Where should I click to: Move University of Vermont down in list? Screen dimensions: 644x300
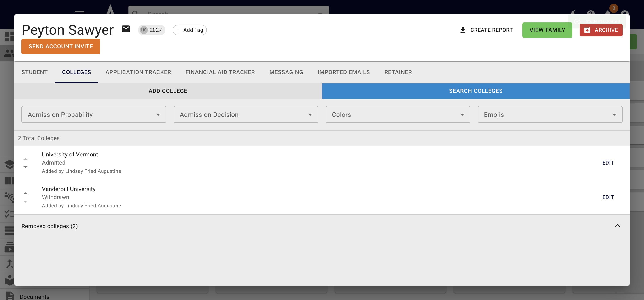pyautogui.click(x=25, y=167)
